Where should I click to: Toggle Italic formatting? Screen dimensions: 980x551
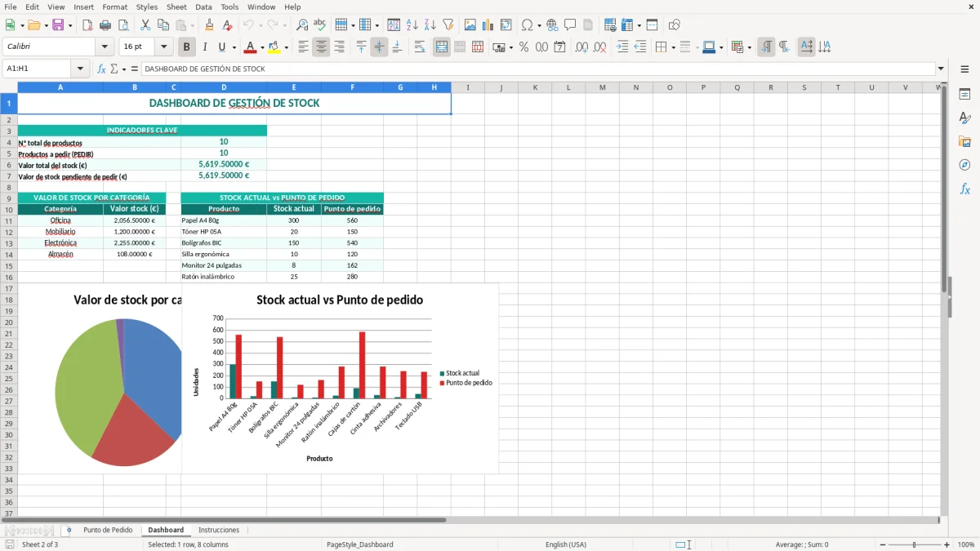coord(204,47)
